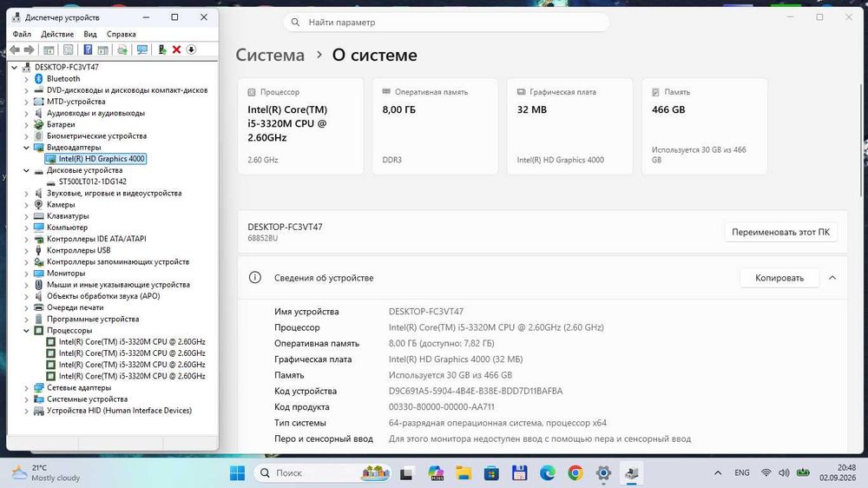Collapse the DESKTOP-FC3VT47 root node
This screenshot has height=488, width=868.
[x=15, y=67]
